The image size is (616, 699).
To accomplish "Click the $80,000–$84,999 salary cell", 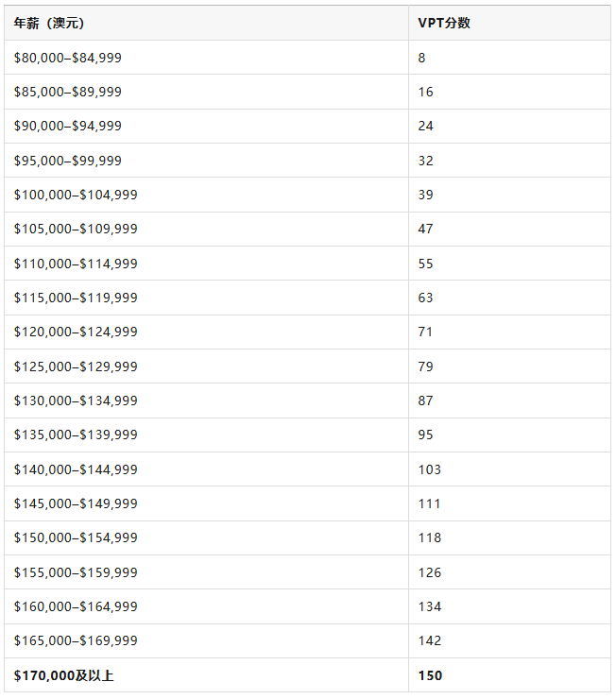I will point(206,58).
